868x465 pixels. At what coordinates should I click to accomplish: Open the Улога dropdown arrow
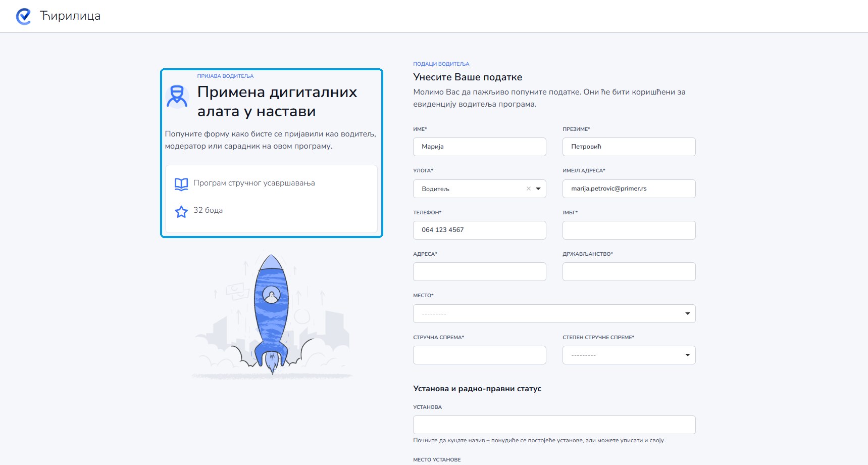point(538,189)
